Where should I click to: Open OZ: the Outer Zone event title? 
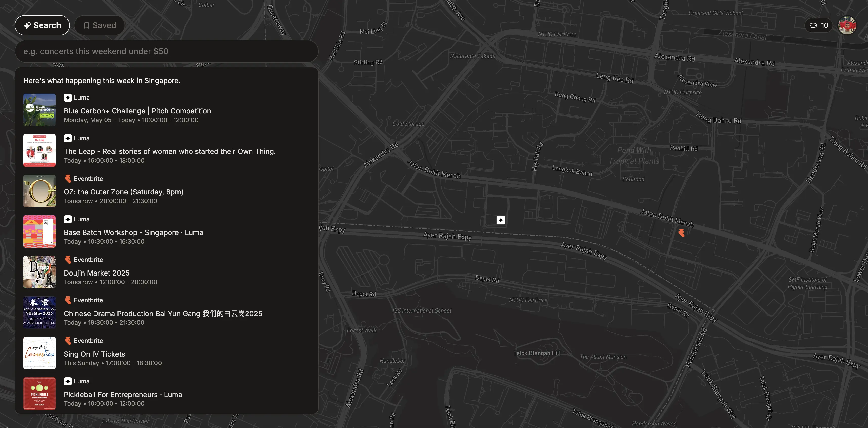coord(124,192)
